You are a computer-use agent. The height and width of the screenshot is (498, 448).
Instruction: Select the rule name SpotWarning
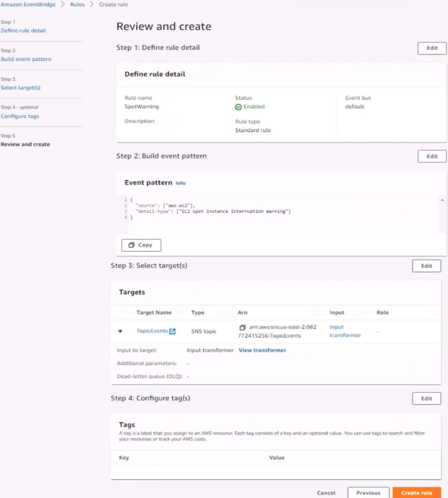click(x=142, y=106)
